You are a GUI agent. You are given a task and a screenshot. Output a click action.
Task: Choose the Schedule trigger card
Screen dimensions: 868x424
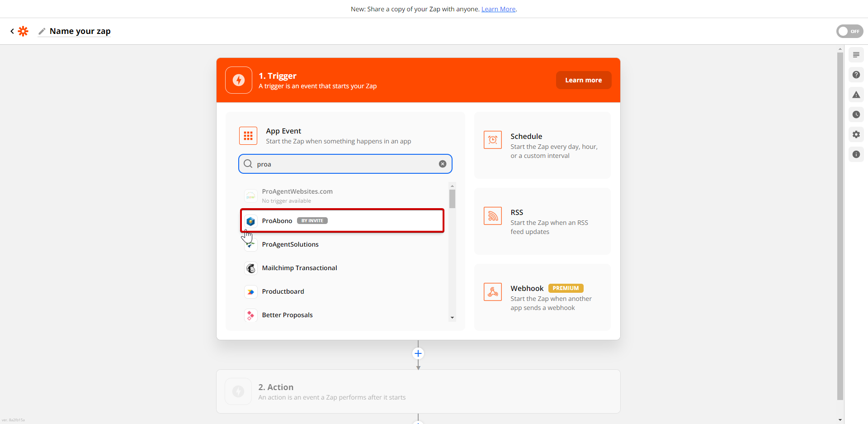pos(542,145)
